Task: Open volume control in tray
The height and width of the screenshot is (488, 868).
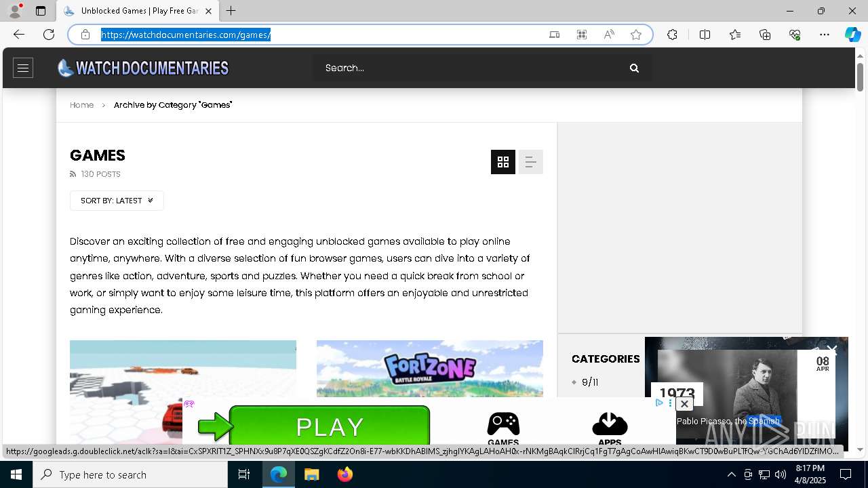Action: tap(781, 474)
